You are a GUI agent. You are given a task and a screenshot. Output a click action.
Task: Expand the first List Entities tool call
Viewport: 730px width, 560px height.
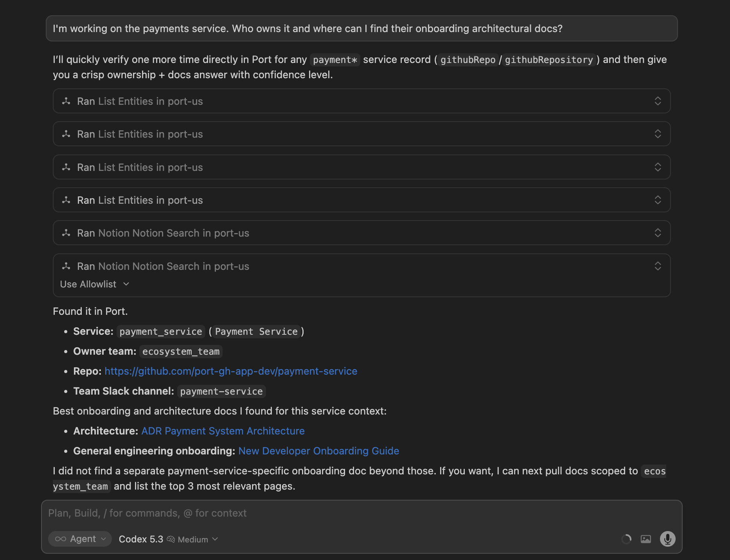(658, 101)
